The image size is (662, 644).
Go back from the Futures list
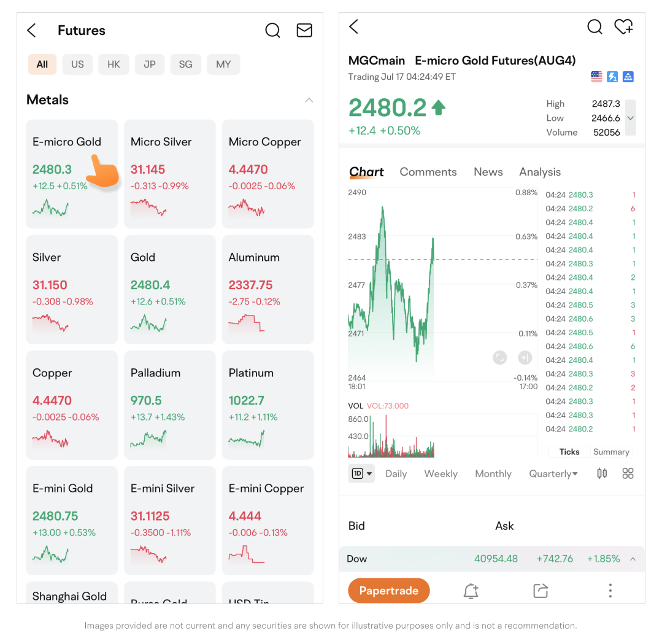pyautogui.click(x=32, y=31)
